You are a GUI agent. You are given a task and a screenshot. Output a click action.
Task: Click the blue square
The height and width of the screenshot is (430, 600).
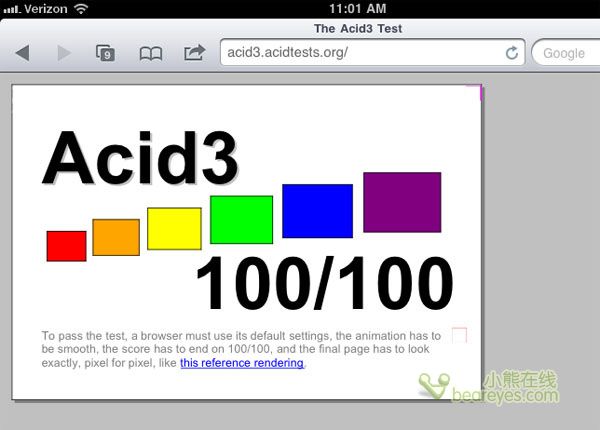click(318, 211)
